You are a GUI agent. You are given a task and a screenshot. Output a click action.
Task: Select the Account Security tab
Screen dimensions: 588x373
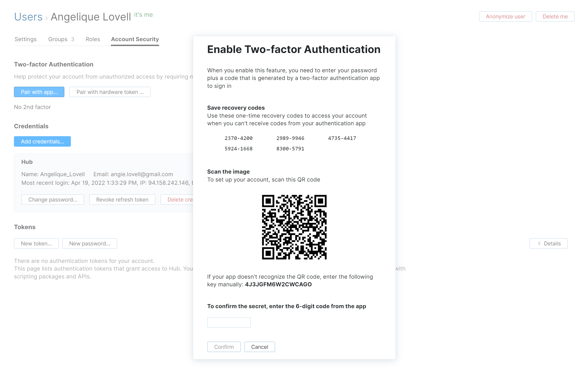[x=135, y=39]
